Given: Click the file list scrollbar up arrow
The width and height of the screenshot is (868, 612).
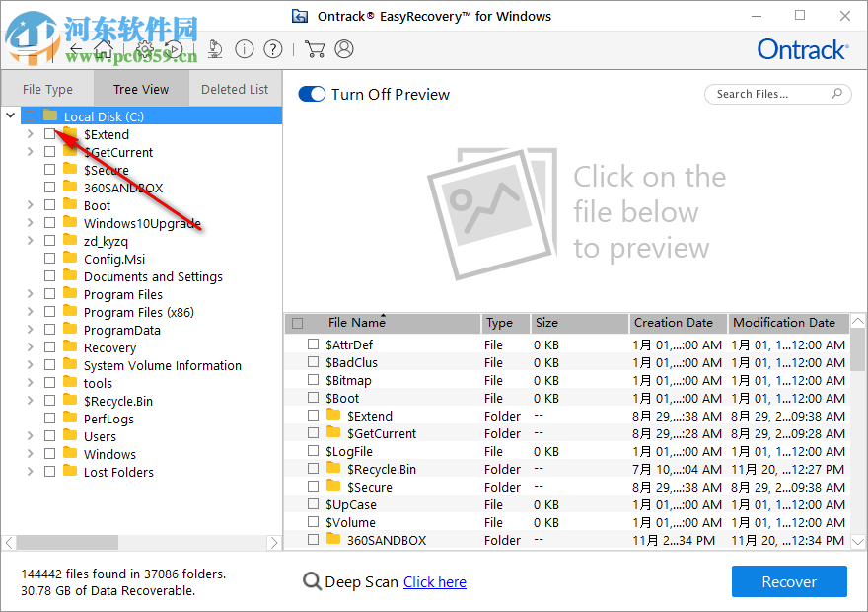Looking at the screenshot, I should point(858,321).
